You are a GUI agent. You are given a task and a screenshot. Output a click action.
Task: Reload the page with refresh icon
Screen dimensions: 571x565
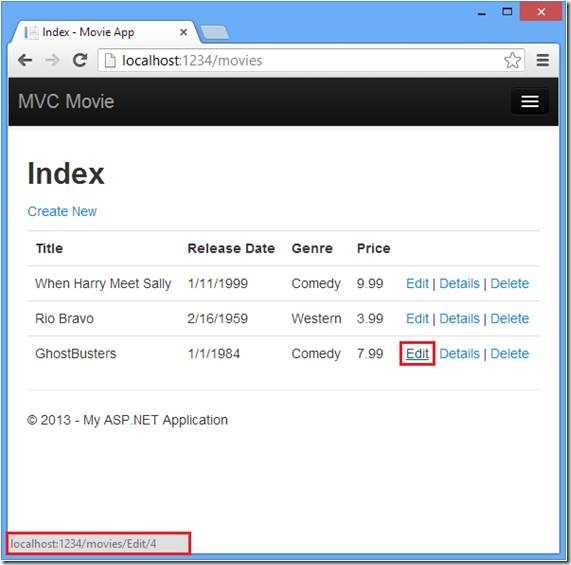coord(80,60)
